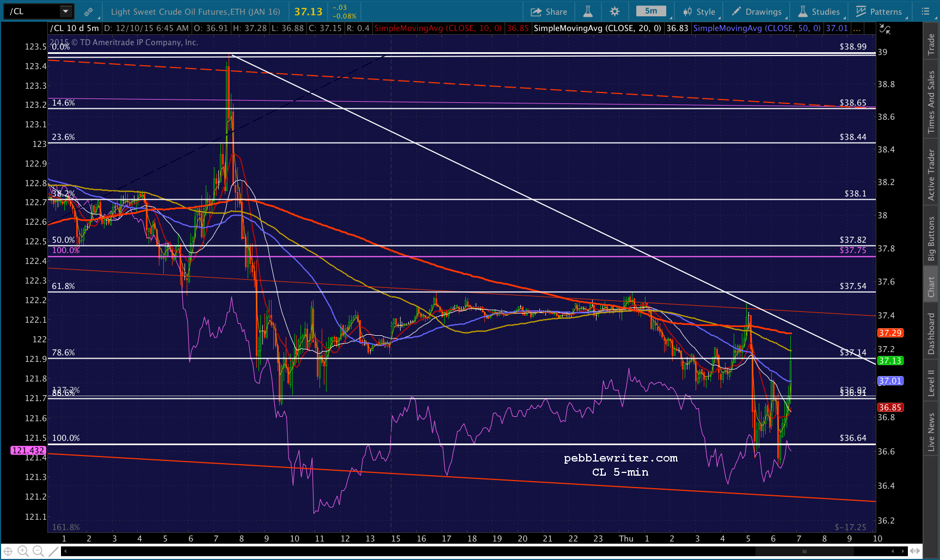940x560 pixels.
Task: Open chart settings gear icon
Action: coord(615,11)
